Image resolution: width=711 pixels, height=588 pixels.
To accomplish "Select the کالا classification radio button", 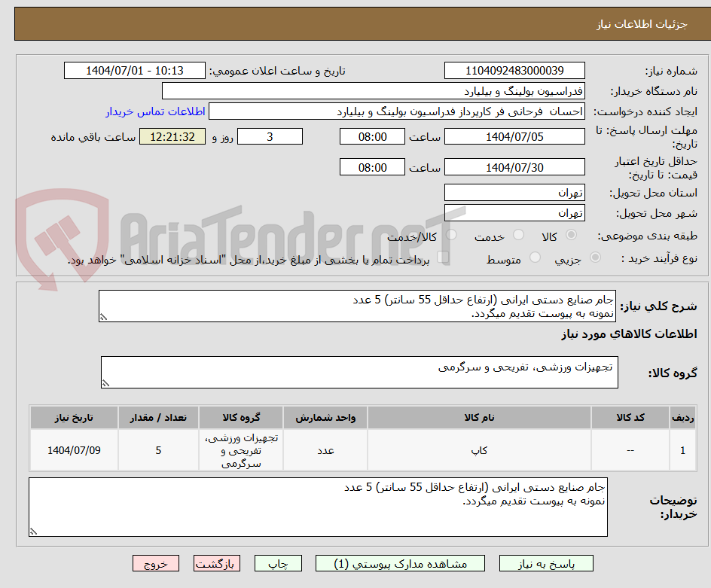I will [x=570, y=235].
